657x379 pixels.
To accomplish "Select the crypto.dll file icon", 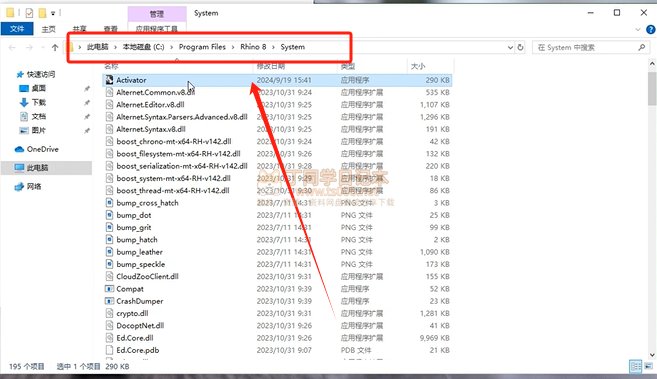I will coord(109,313).
